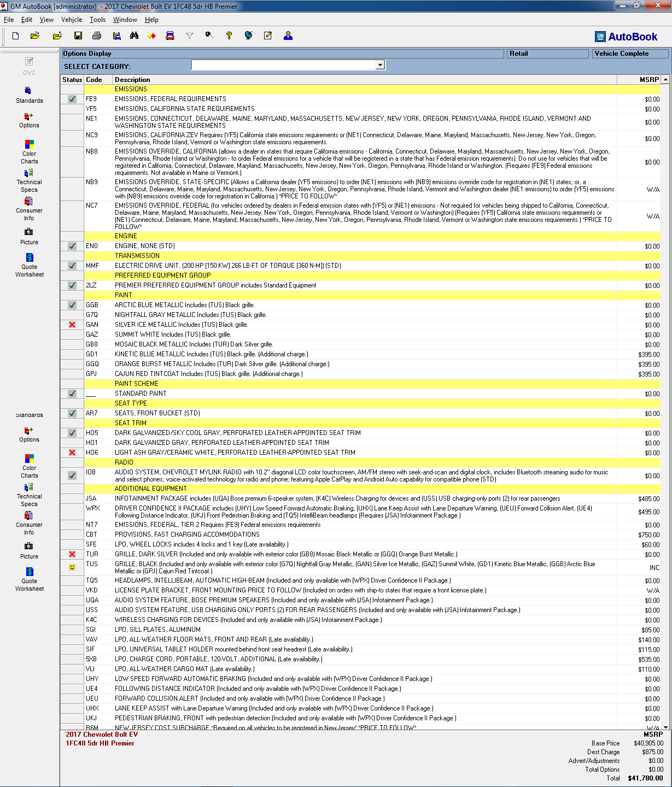The width and height of the screenshot is (672, 787).
Task: Toggle status for GAN Silver Ice Metallic
Action: pos(72,325)
